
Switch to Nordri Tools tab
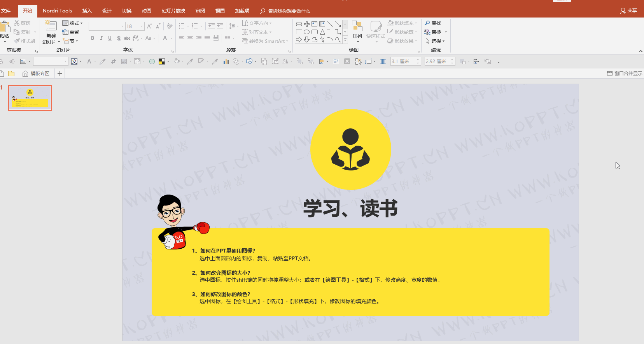pos(57,11)
